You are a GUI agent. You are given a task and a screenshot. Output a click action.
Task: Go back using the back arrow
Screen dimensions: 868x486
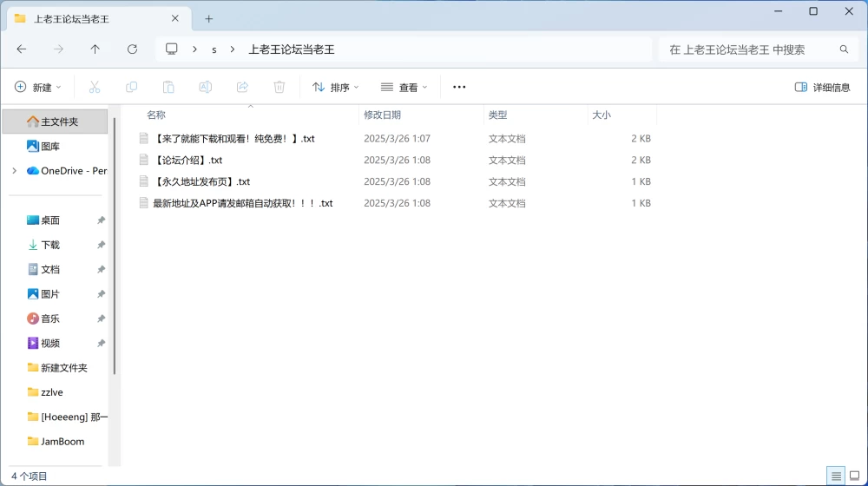22,49
